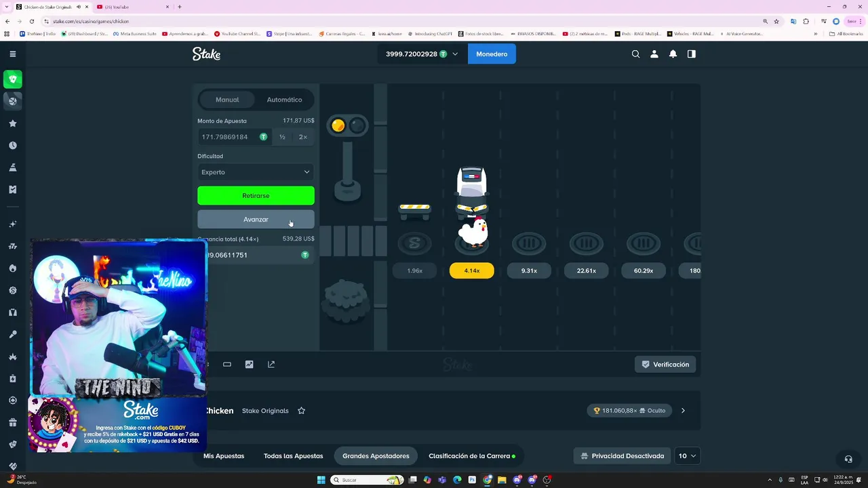Click the Windows taskbar Buscar search box
The image size is (868, 488).
pyautogui.click(x=366, y=480)
